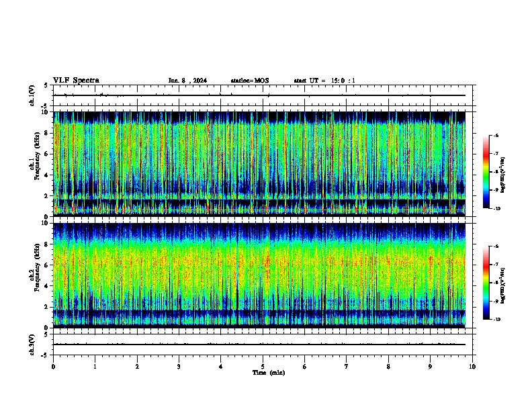Click time axis tick label '10'

pos(472,367)
